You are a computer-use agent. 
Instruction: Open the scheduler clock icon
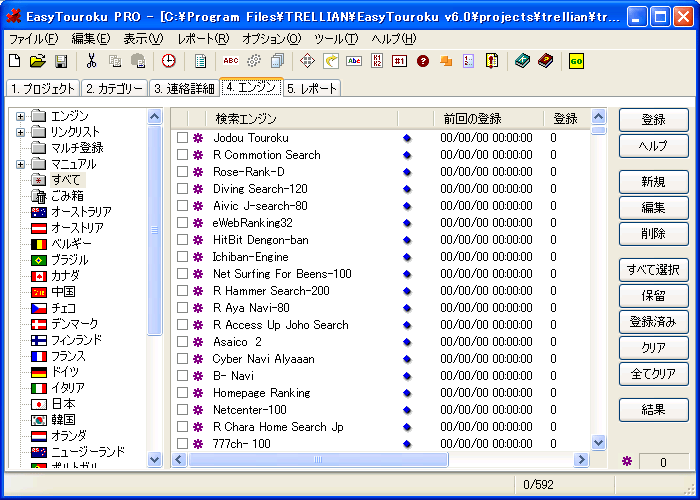[168, 61]
